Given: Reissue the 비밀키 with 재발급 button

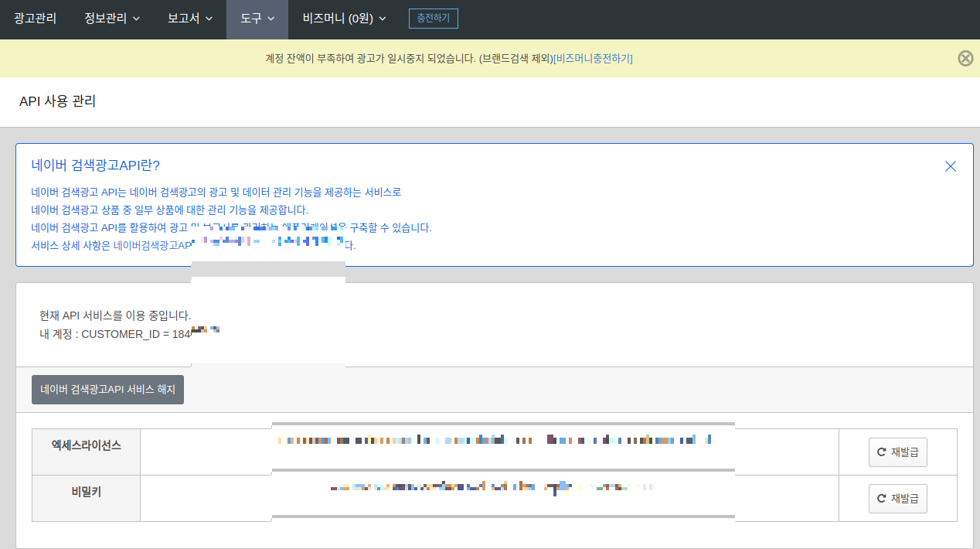Looking at the screenshot, I should click(x=897, y=499).
